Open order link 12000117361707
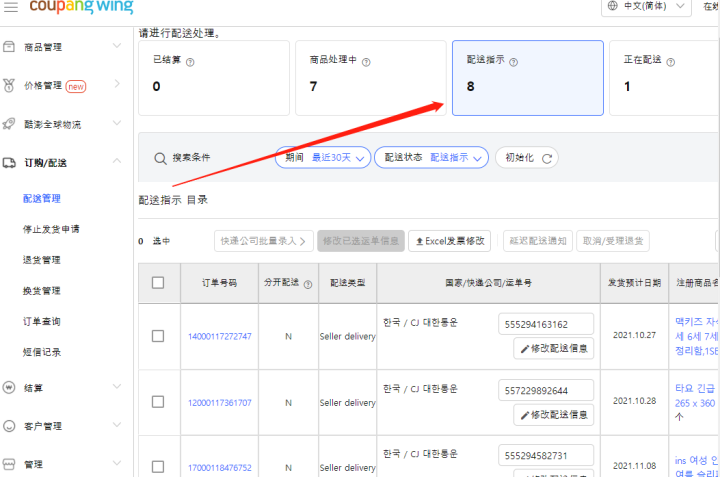This screenshot has height=477, width=720. pyautogui.click(x=219, y=403)
